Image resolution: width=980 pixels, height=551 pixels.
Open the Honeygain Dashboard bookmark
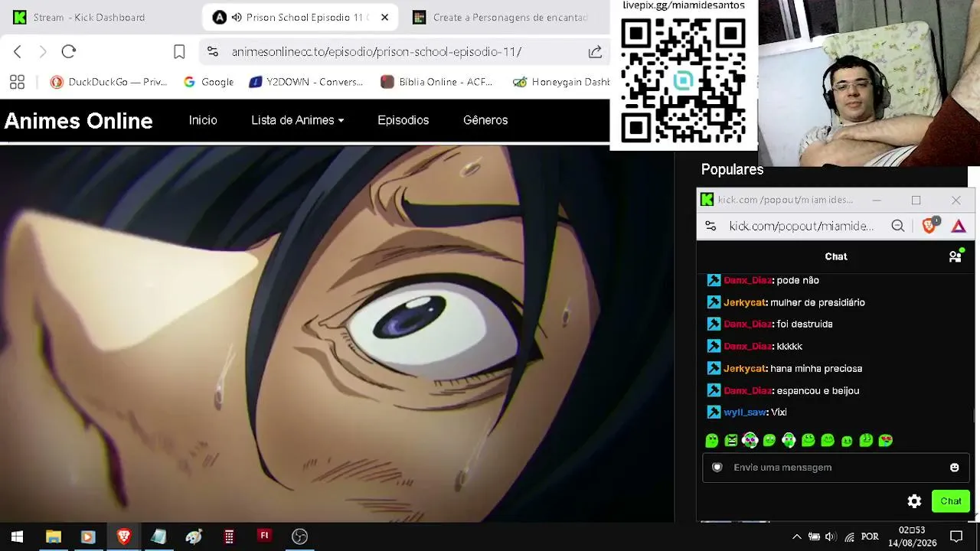click(561, 82)
